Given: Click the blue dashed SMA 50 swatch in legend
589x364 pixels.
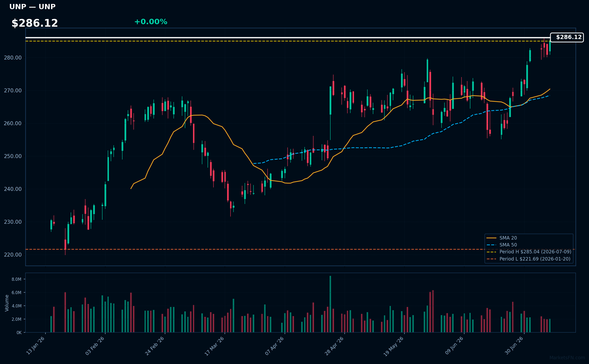Looking at the screenshot, I should coord(491,245).
